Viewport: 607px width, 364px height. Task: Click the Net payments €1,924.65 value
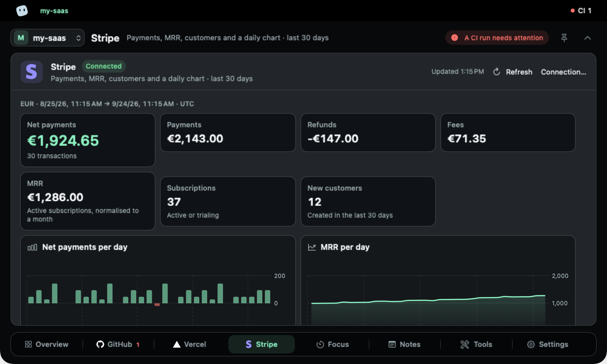tap(63, 140)
